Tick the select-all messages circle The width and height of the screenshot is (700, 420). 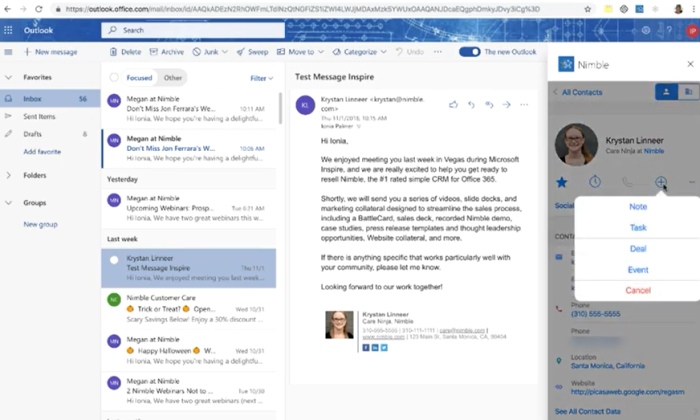(114, 78)
